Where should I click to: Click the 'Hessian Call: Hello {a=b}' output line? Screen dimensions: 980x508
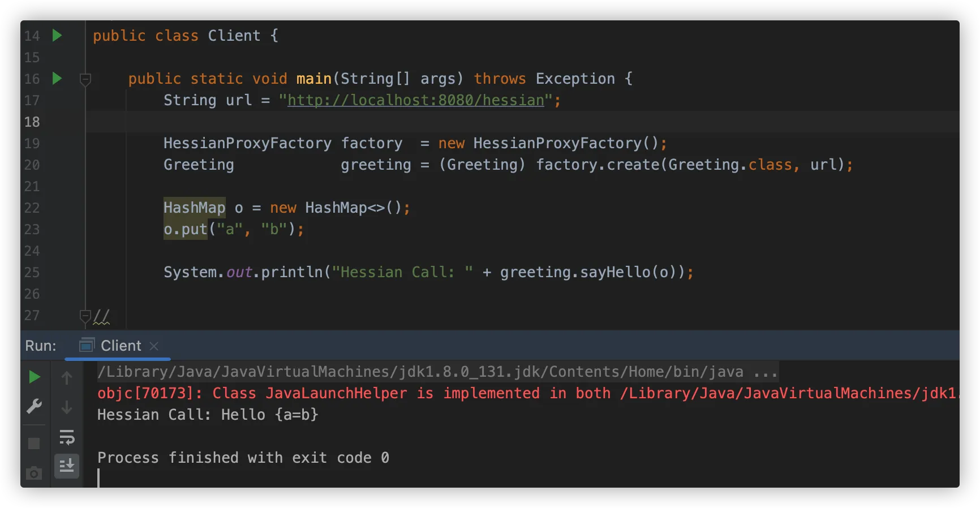coord(208,415)
